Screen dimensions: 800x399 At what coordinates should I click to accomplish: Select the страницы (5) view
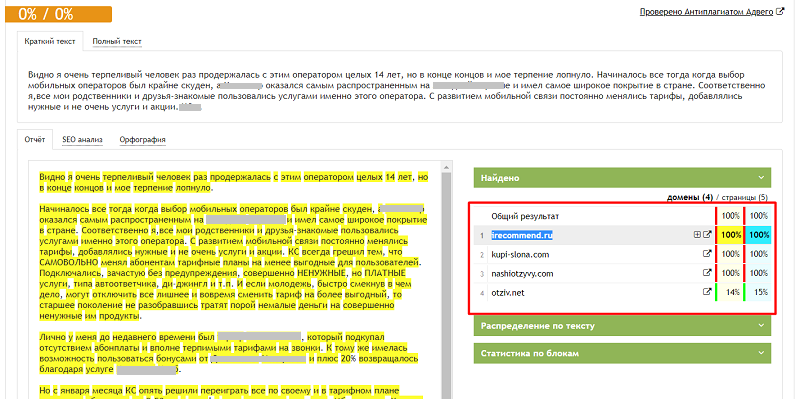click(x=745, y=197)
